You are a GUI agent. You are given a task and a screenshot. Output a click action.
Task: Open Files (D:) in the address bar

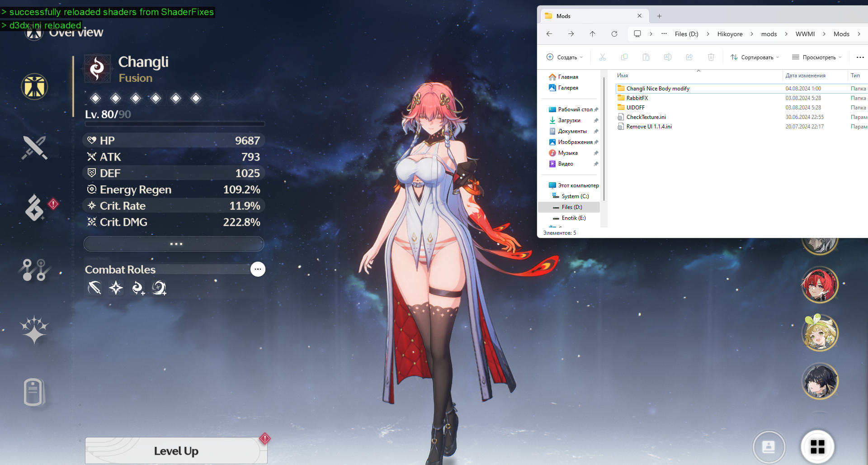click(686, 34)
